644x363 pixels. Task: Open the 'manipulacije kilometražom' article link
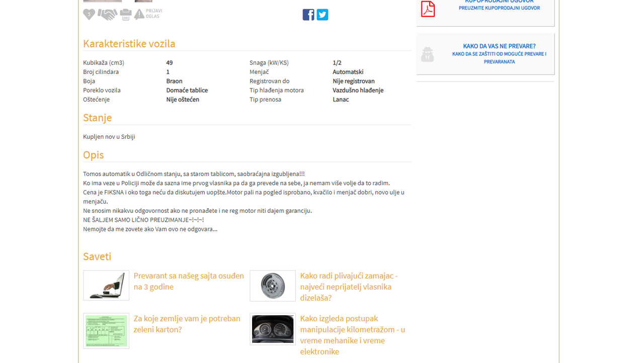(353, 335)
